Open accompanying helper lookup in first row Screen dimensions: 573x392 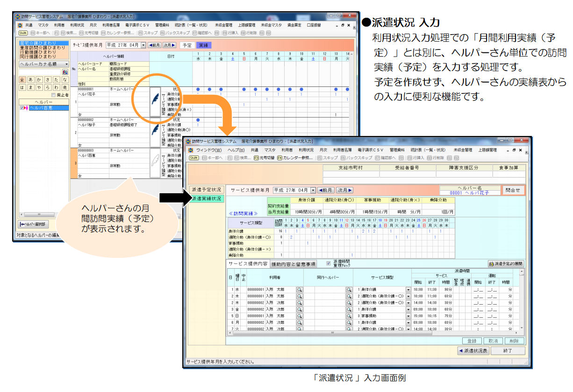348,290
